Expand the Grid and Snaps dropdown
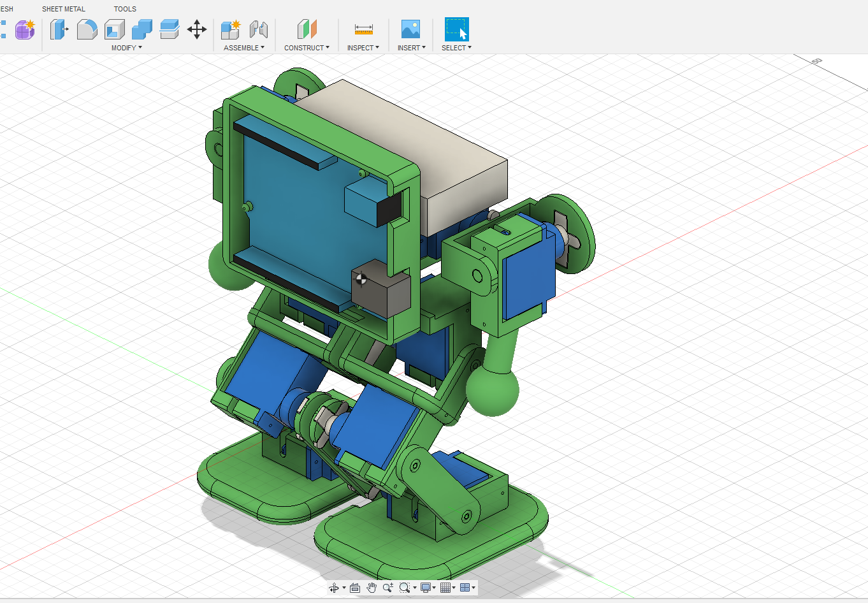Screen dimensions: 868x603 click(452, 588)
